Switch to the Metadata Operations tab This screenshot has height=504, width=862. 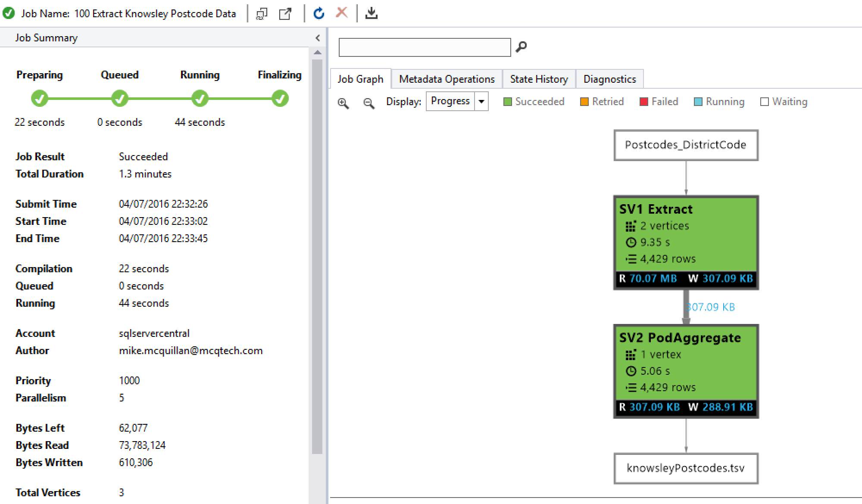coord(447,79)
